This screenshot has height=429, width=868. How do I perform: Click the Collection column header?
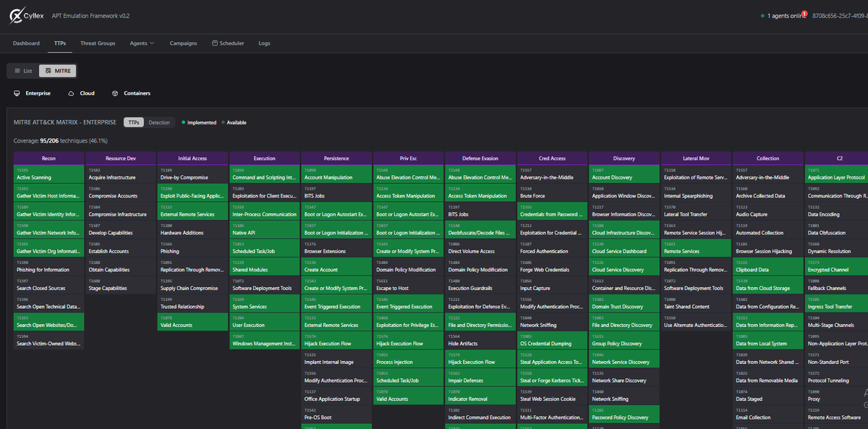pyautogui.click(x=768, y=158)
